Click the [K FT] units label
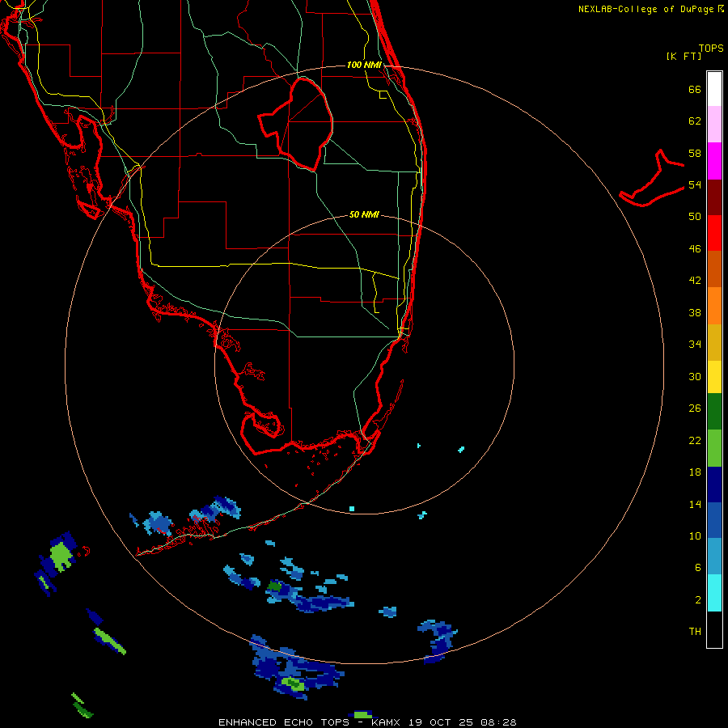 [x=684, y=56]
